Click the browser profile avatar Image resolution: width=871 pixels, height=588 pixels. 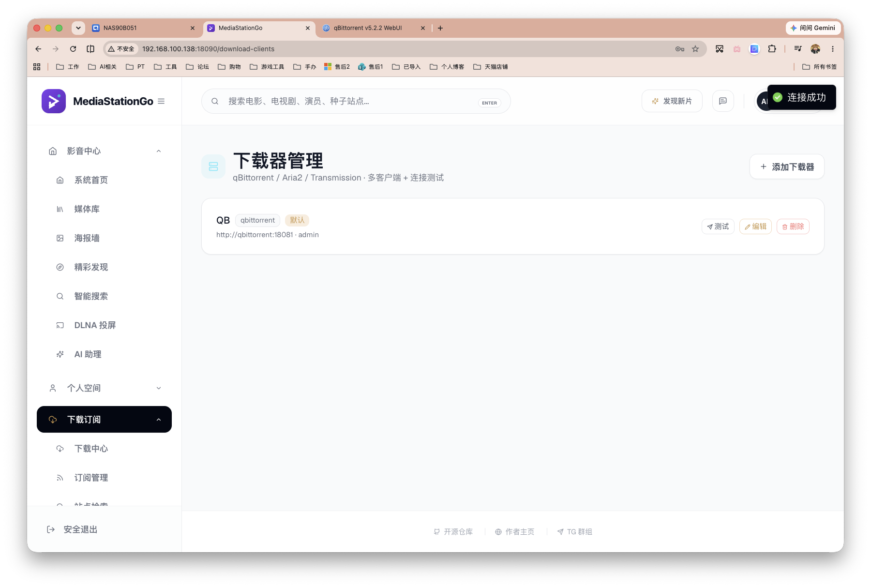(x=815, y=49)
